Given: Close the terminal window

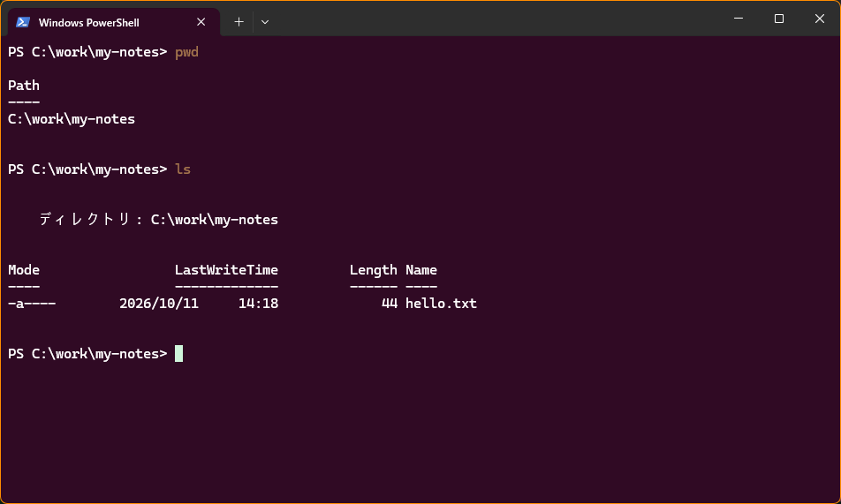Looking at the screenshot, I should tap(820, 19).
